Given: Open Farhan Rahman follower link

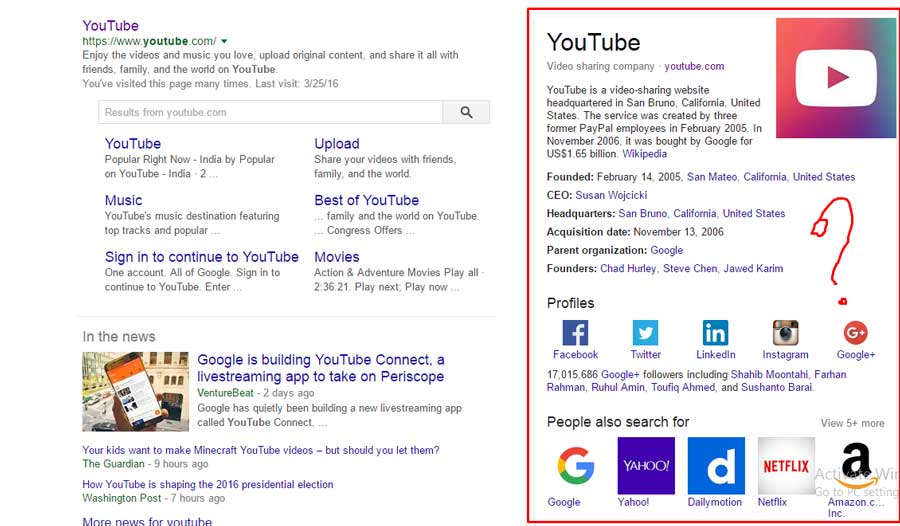Looking at the screenshot, I should (696, 381).
